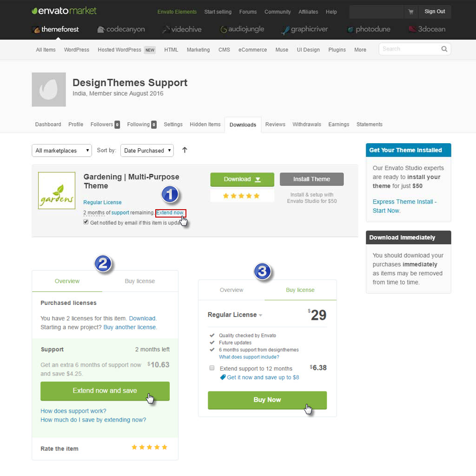Click the DesignThemes Support avatar
This screenshot has width=476, height=476.
pyautogui.click(x=49, y=90)
